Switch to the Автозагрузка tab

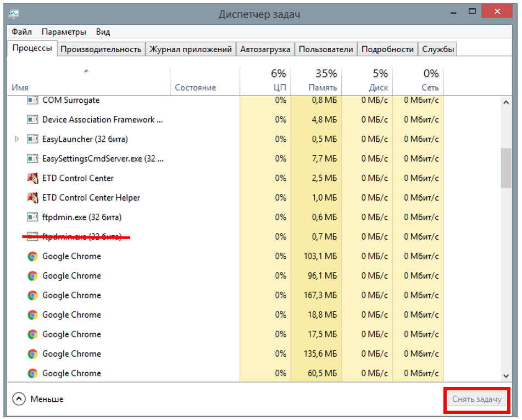(x=265, y=48)
